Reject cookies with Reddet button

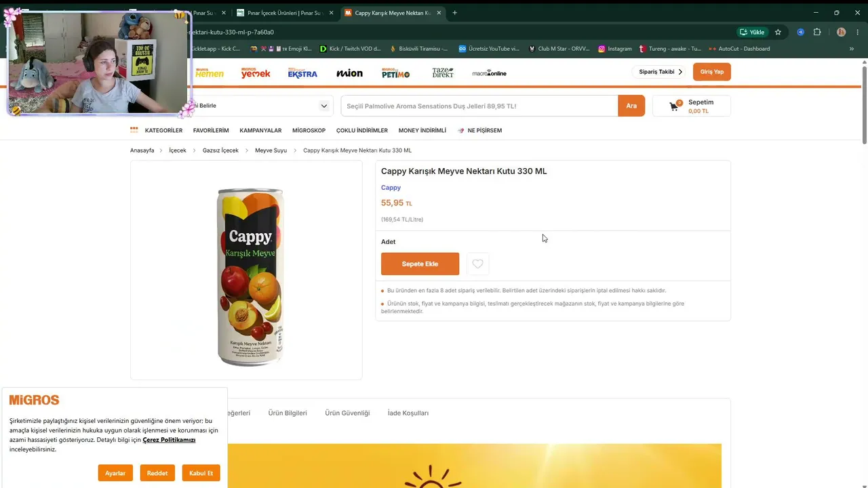point(157,473)
